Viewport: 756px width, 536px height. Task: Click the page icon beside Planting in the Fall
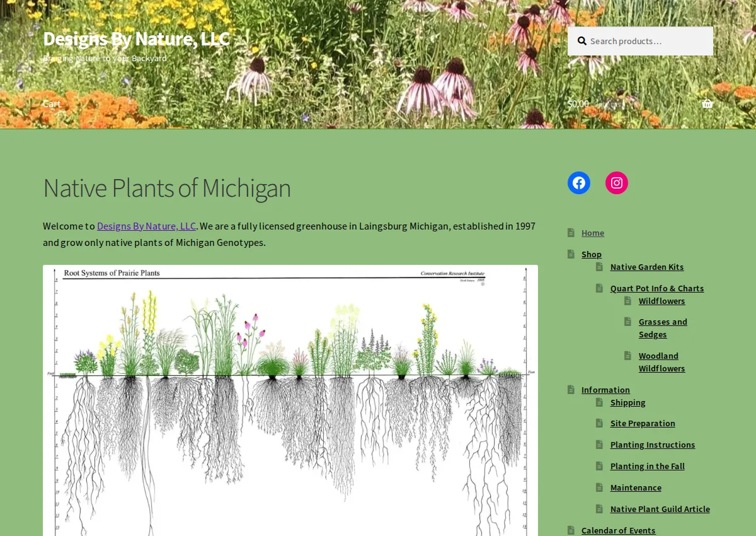point(600,466)
